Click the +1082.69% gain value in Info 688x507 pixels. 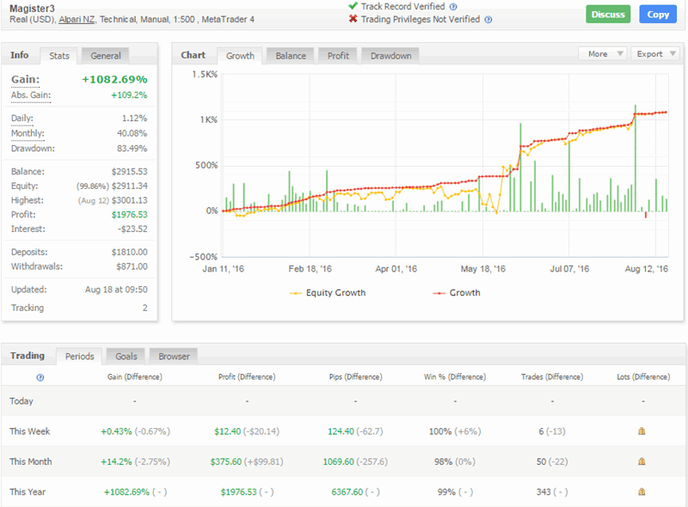[x=115, y=79]
